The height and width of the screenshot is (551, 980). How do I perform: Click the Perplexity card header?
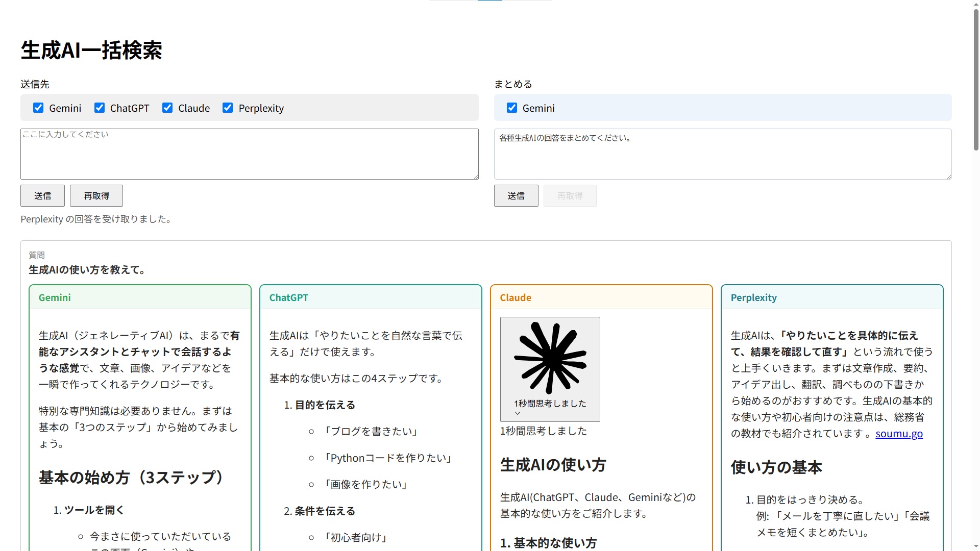[832, 297]
